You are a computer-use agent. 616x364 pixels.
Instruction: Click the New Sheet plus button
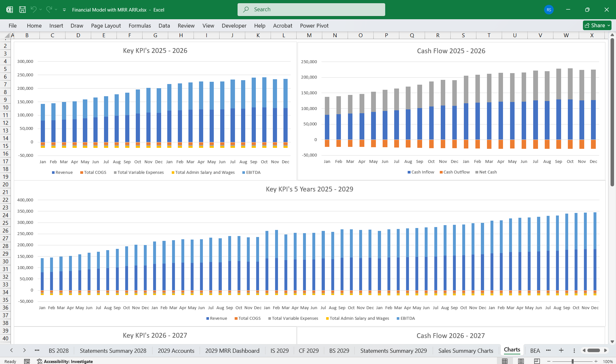[561, 350]
